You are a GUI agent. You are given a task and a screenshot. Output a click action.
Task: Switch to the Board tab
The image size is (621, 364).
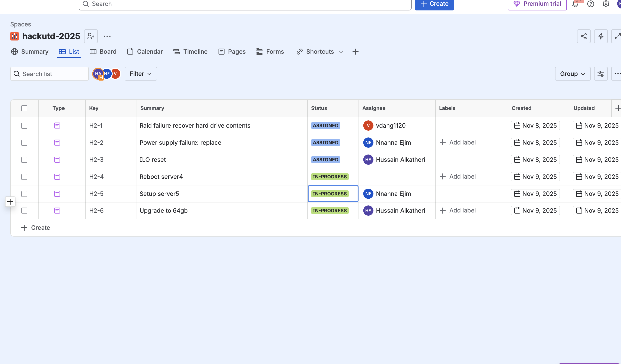(x=103, y=52)
